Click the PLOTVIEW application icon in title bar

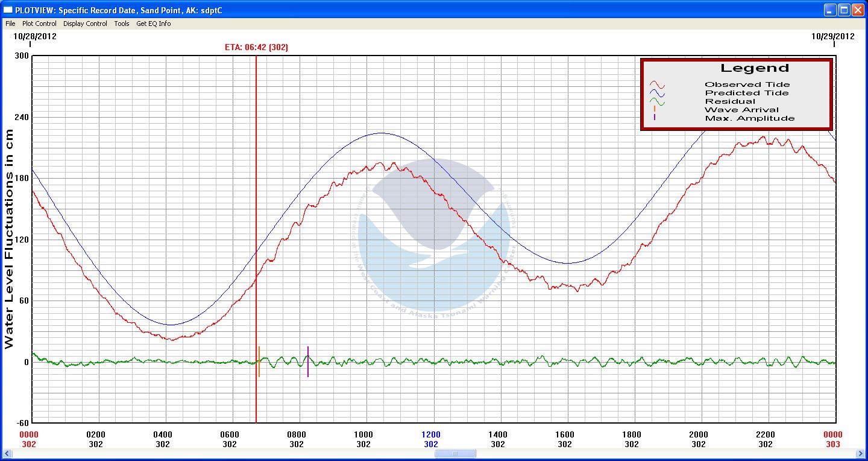coord(8,10)
